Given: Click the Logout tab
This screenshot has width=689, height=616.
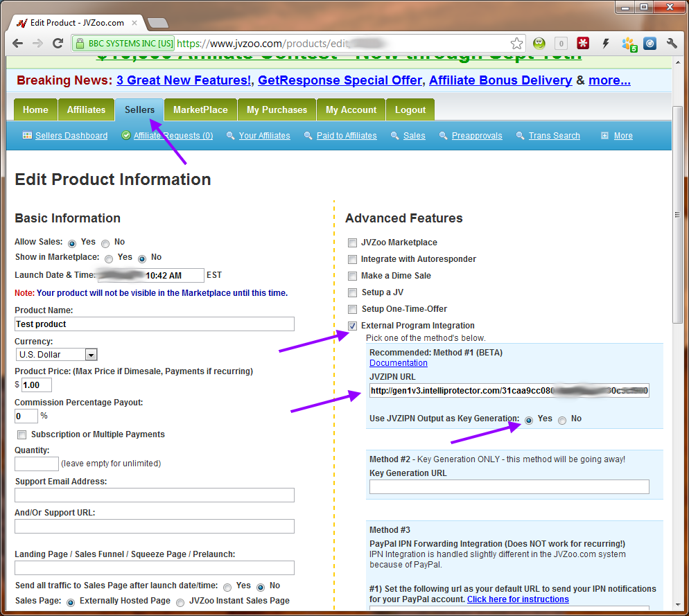Looking at the screenshot, I should point(410,110).
